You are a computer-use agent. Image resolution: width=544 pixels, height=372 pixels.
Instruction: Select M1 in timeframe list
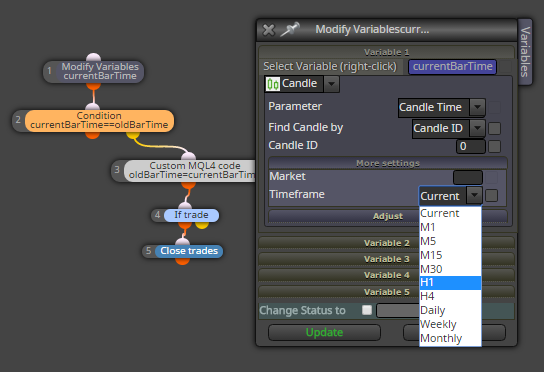[450, 227]
